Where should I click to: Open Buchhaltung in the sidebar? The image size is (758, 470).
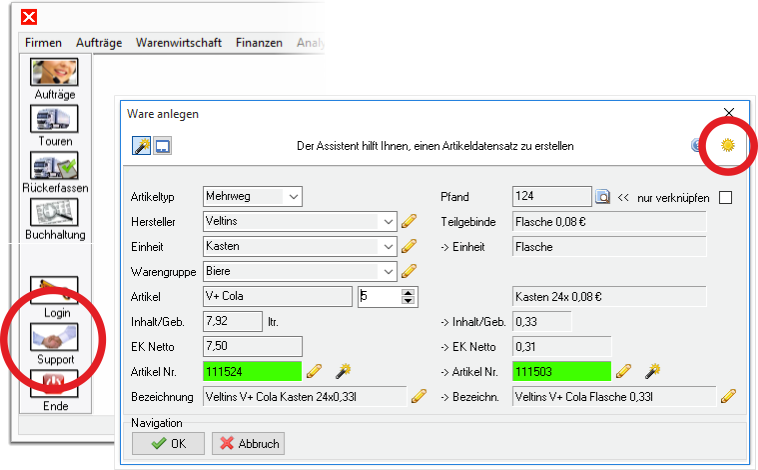(54, 212)
